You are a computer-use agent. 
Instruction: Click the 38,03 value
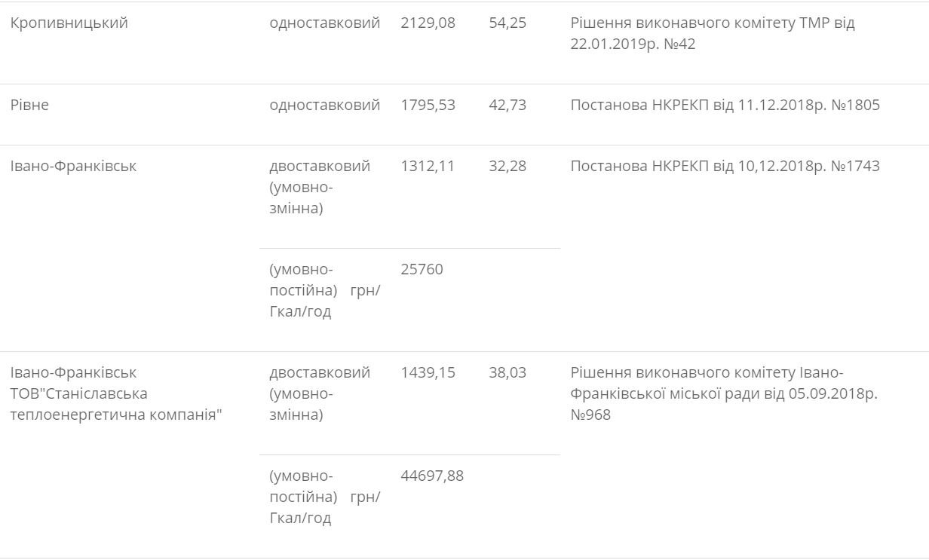pyautogui.click(x=507, y=372)
